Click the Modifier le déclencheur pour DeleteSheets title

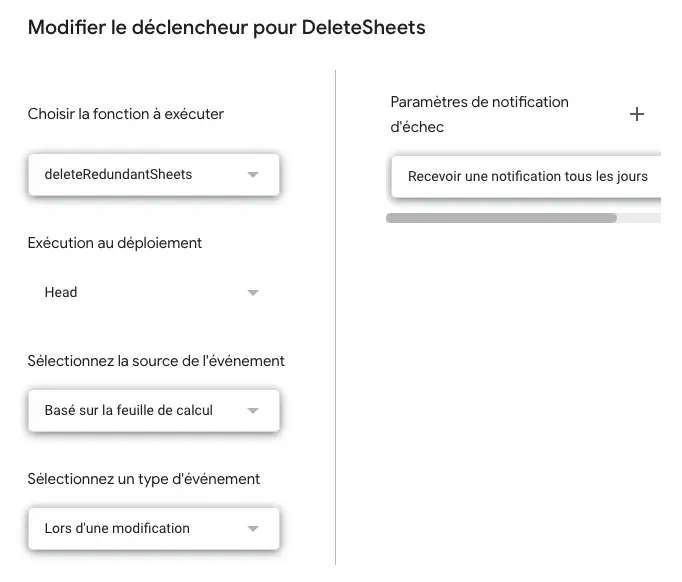[x=227, y=27]
